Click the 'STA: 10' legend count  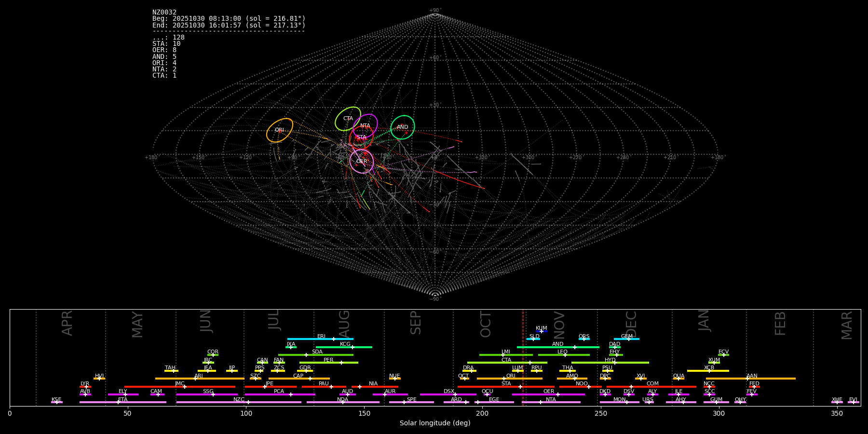pos(166,44)
